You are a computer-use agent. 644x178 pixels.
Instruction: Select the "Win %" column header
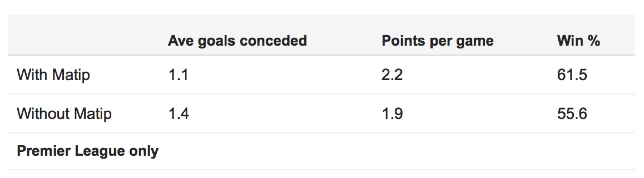(x=578, y=41)
